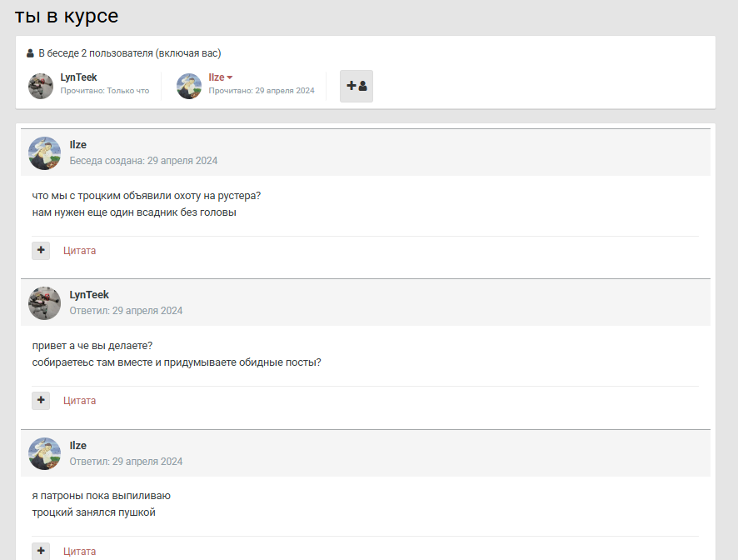The image size is (738, 560).
Task: Click LynTeek's 'Ответил: 29 апреля 2024' timestamp
Action: [126, 311]
